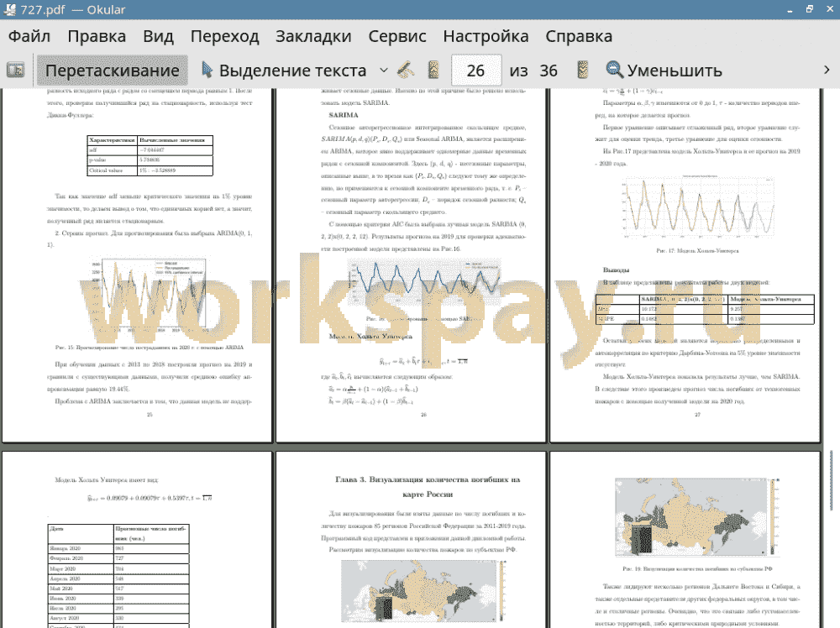The image size is (840, 628).
Task: Open the Вид menu
Action: (158, 36)
